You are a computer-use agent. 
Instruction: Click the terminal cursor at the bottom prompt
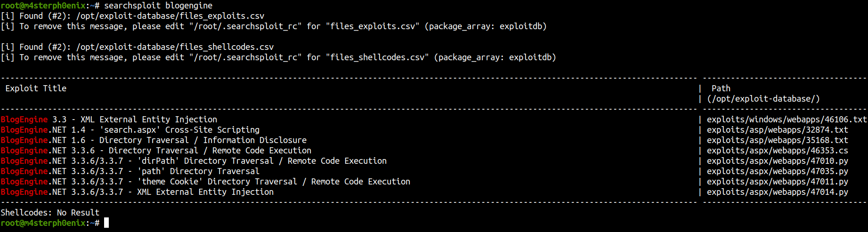click(x=106, y=223)
